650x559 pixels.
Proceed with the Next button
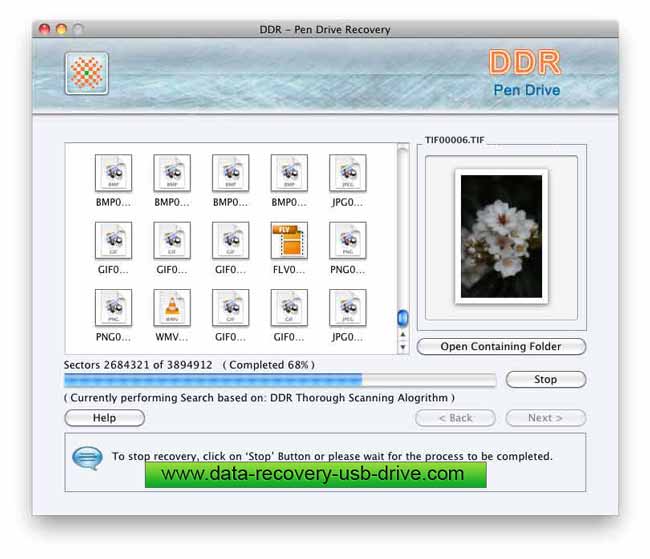pyautogui.click(x=546, y=418)
